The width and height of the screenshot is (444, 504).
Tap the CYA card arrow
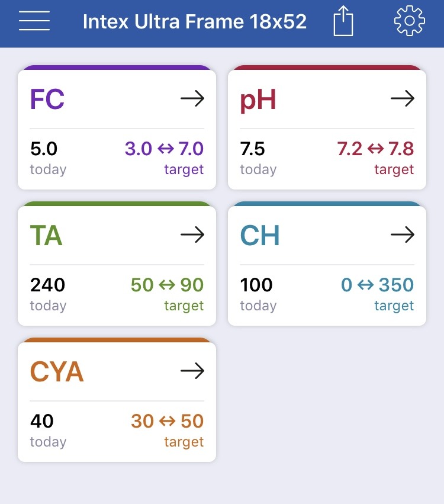pos(192,371)
